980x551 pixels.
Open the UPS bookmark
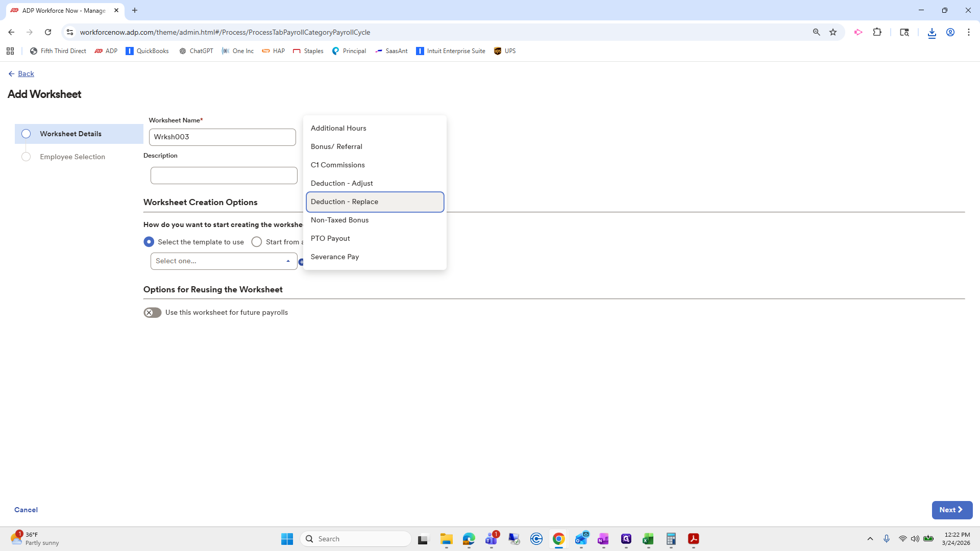pos(505,51)
